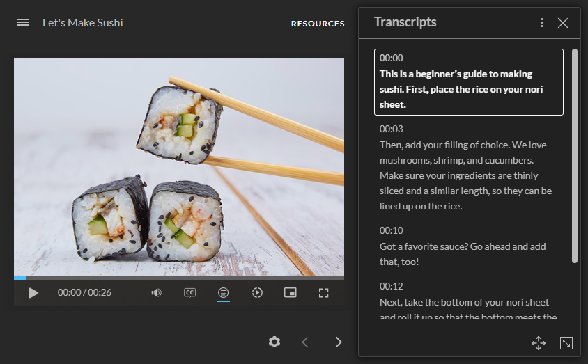The image size is (588, 364).
Task: Go to the previous slide arrow
Action: [305, 342]
